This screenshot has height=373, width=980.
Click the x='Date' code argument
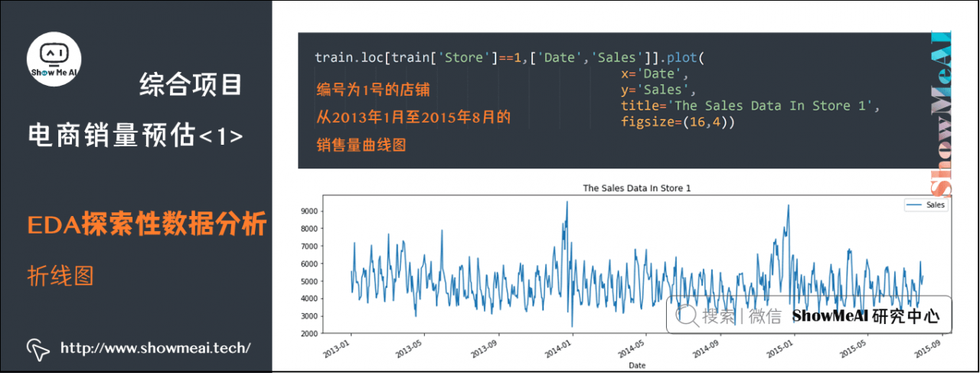tap(655, 74)
